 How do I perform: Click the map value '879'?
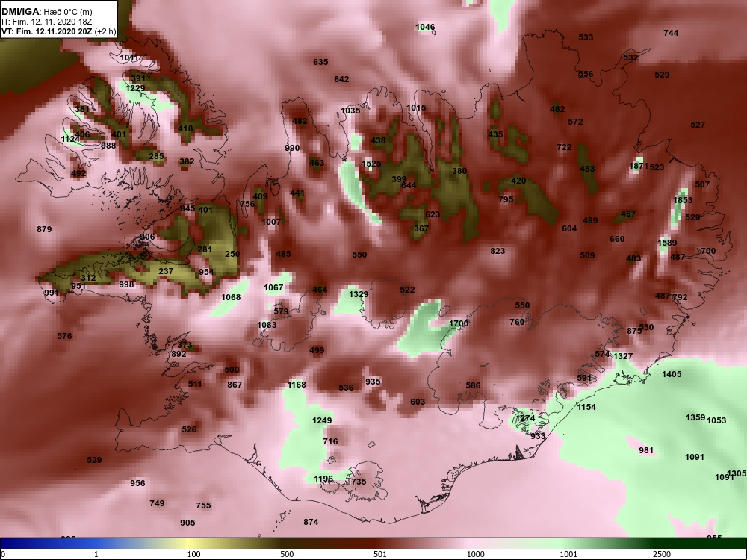44,229
